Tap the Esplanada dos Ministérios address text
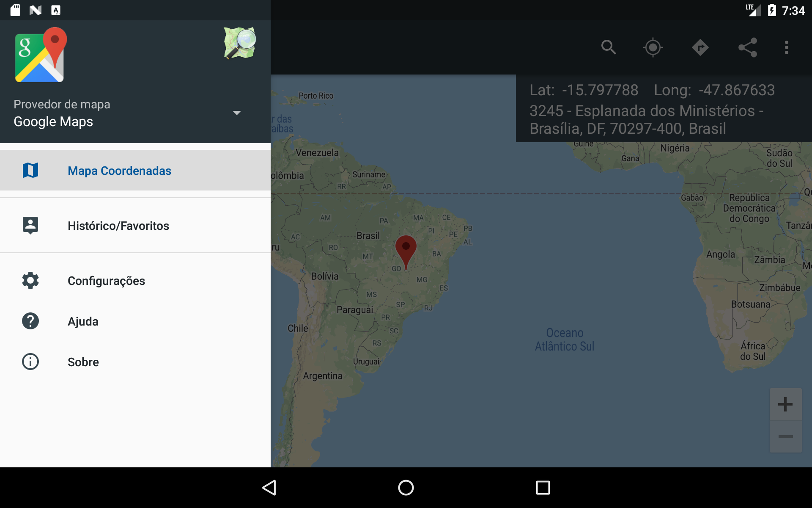 pyautogui.click(x=647, y=120)
